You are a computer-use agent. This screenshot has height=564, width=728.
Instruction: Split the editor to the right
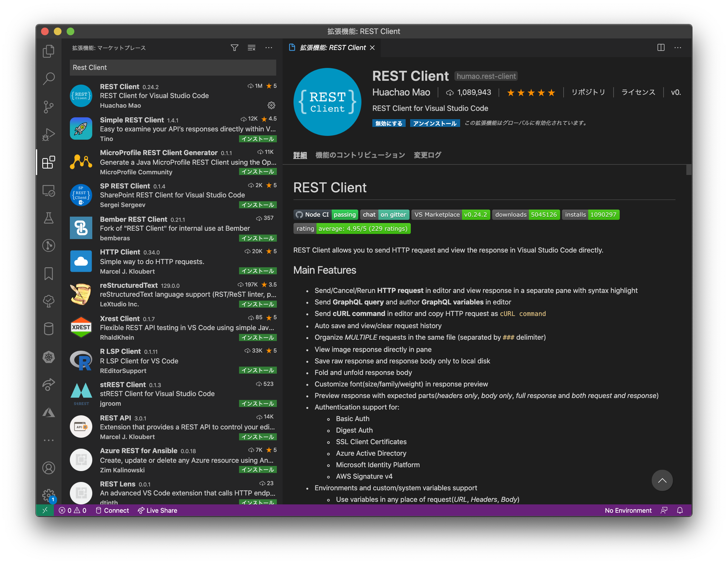(661, 48)
